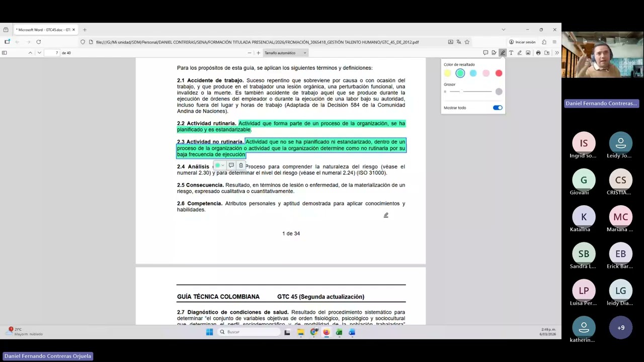Viewport: 644px width, 362px height.
Task: Click the taskbar clock and date
Action: point(547,332)
